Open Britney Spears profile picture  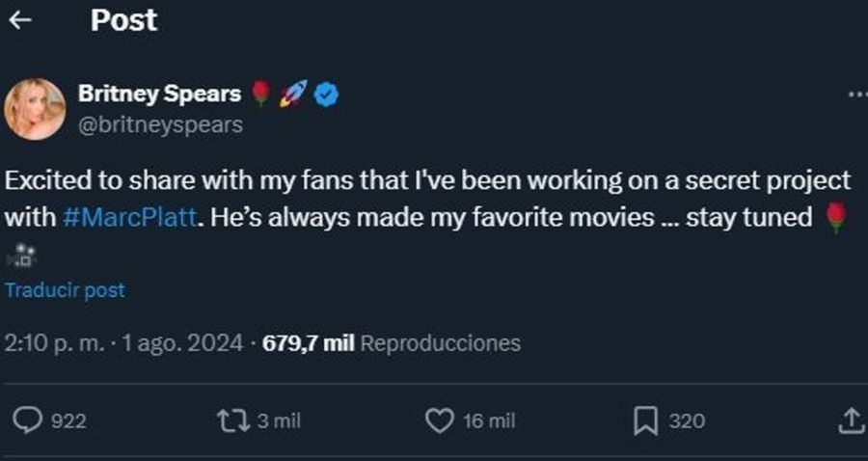click(35, 109)
